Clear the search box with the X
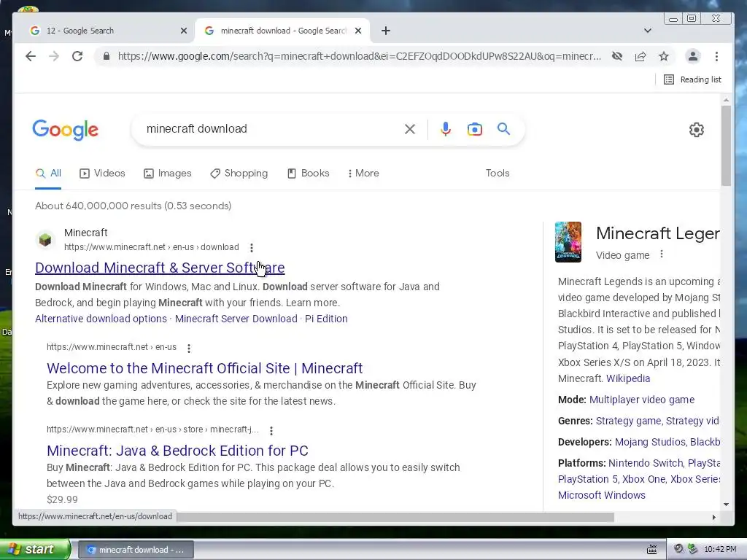Viewport: 747px width, 560px height. pyautogui.click(x=410, y=129)
